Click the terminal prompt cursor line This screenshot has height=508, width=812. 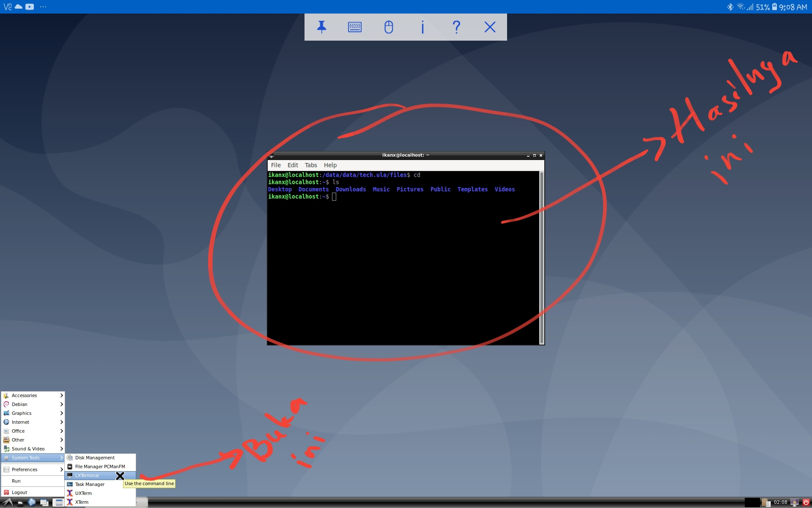coord(302,196)
